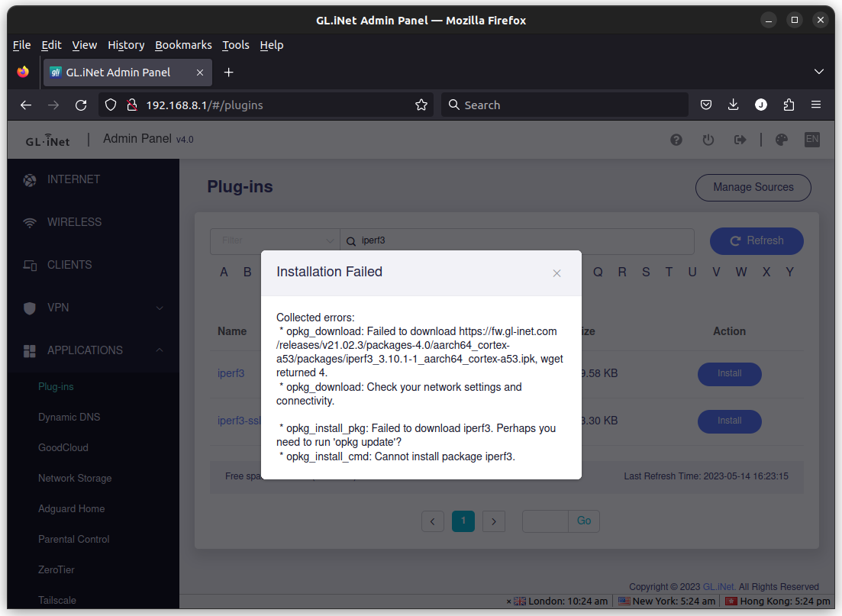Filter plug-ins by letter Q
The width and height of the screenshot is (842, 616).
point(598,273)
